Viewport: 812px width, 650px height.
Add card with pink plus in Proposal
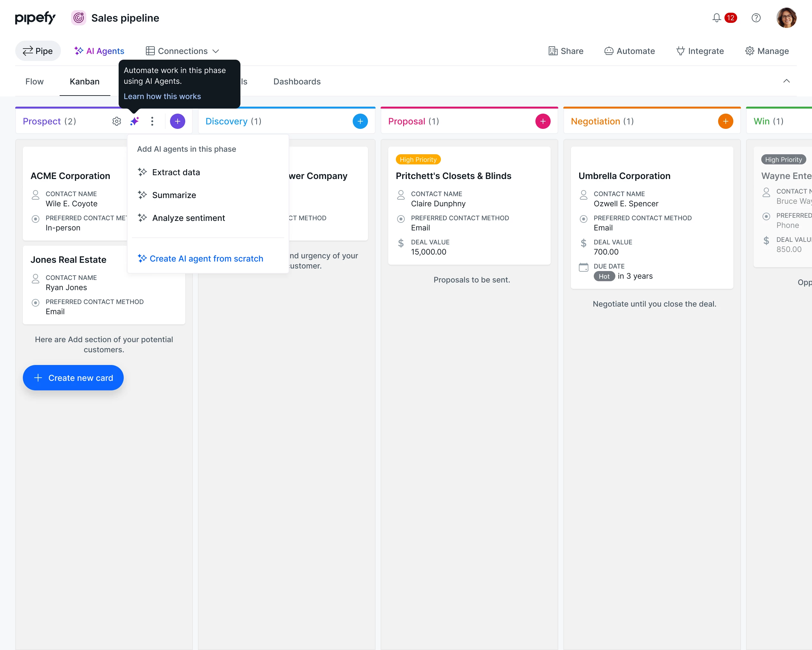point(543,121)
